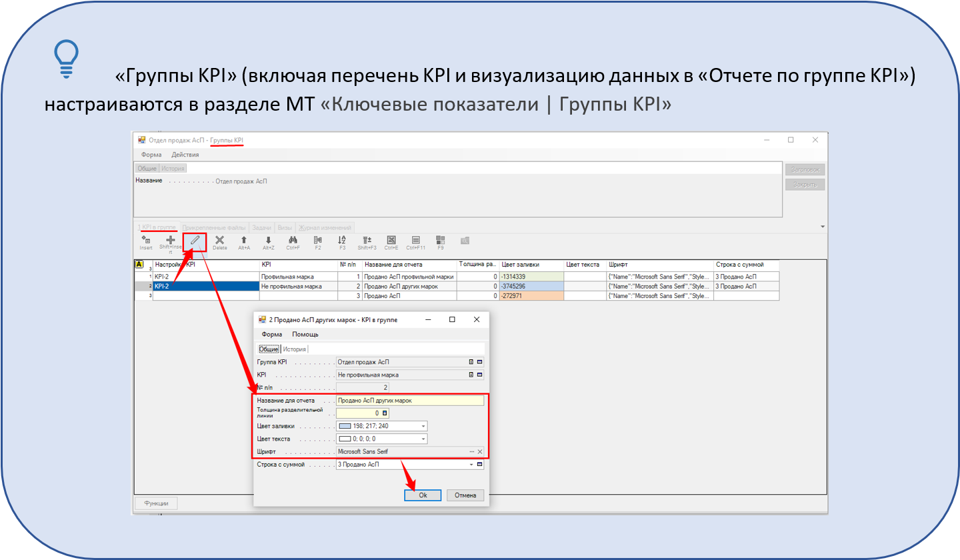The width and height of the screenshot is (960, 560).
Task: Click the export icon labeled Ctrl+E
Action: click(x=391, y=240)
